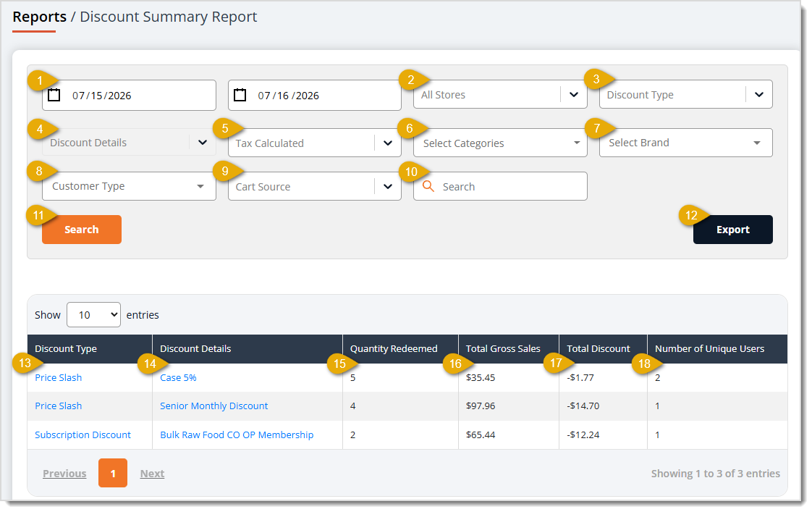Image resolution: width=812 pixels, height=512 pixels.
Task: Change the Show entries count selector
Action: (x=94, y=314)
